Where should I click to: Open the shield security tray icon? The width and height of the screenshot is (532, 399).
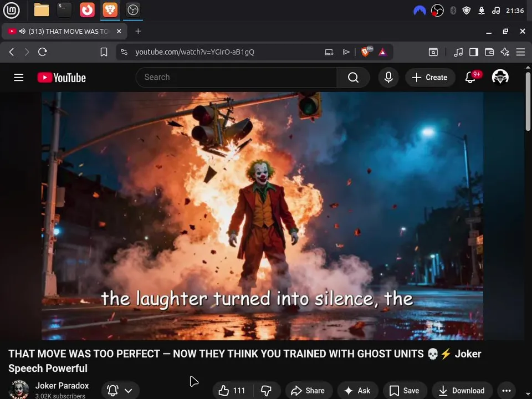[x=467, y=11]
